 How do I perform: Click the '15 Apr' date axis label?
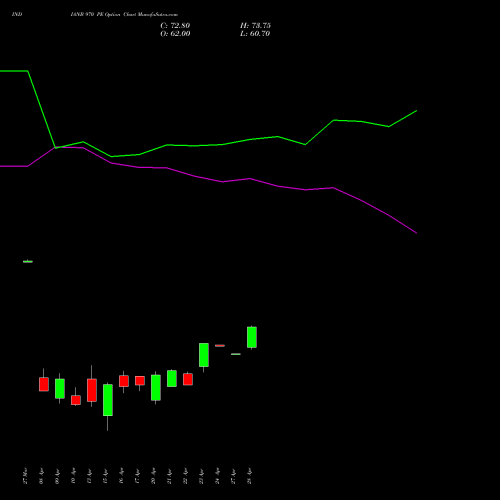105,476
